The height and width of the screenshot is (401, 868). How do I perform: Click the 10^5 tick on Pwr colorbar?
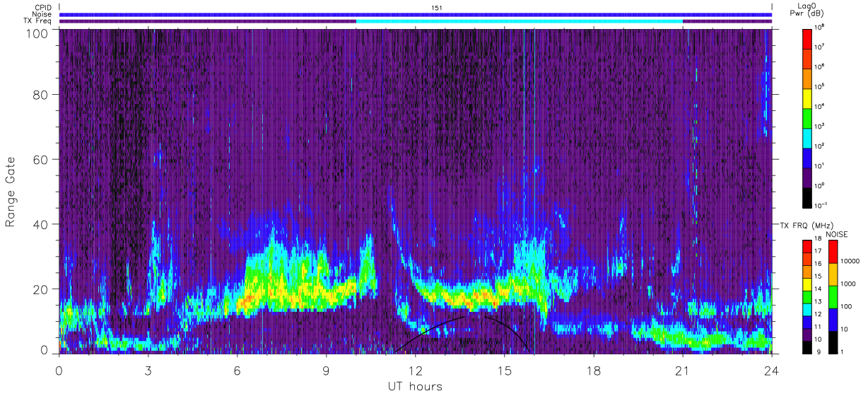(x=821, y=86)
